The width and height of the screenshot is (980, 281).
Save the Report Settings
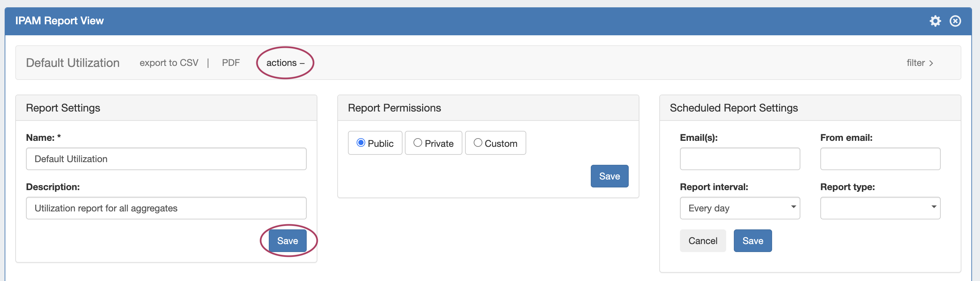click(287, 241)
